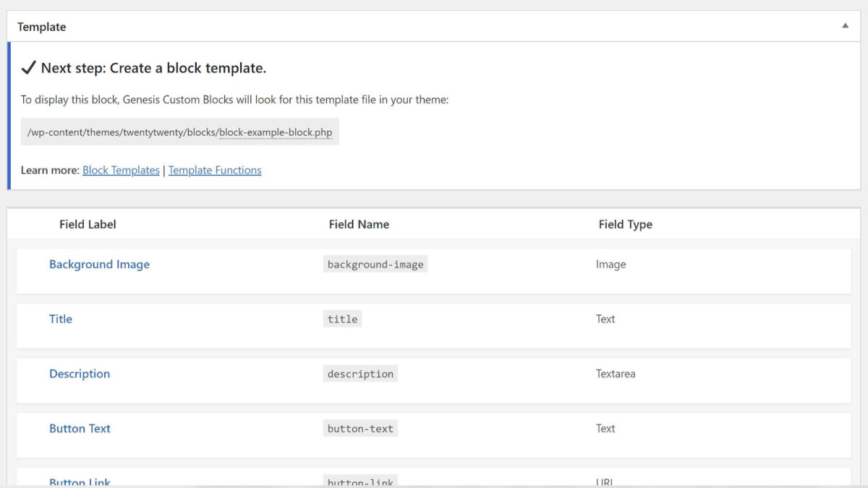
Task: Click the background-image field name code
Action: pyautogui.click(x=375, y=265)
